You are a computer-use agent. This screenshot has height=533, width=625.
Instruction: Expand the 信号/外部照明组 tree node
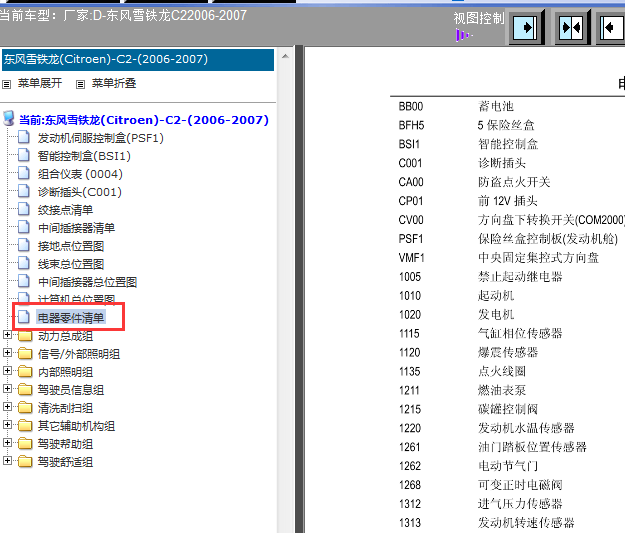point(7,352)
